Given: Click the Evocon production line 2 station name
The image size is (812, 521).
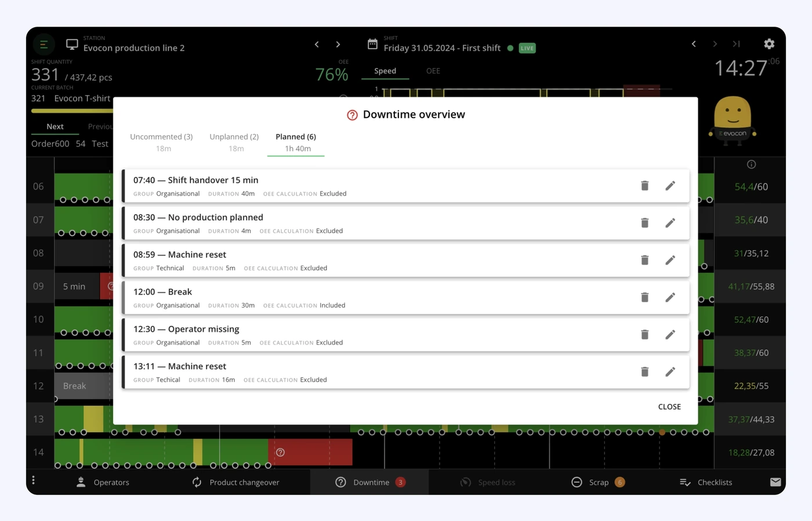Looking at the screenshot, I should [134, 48].
